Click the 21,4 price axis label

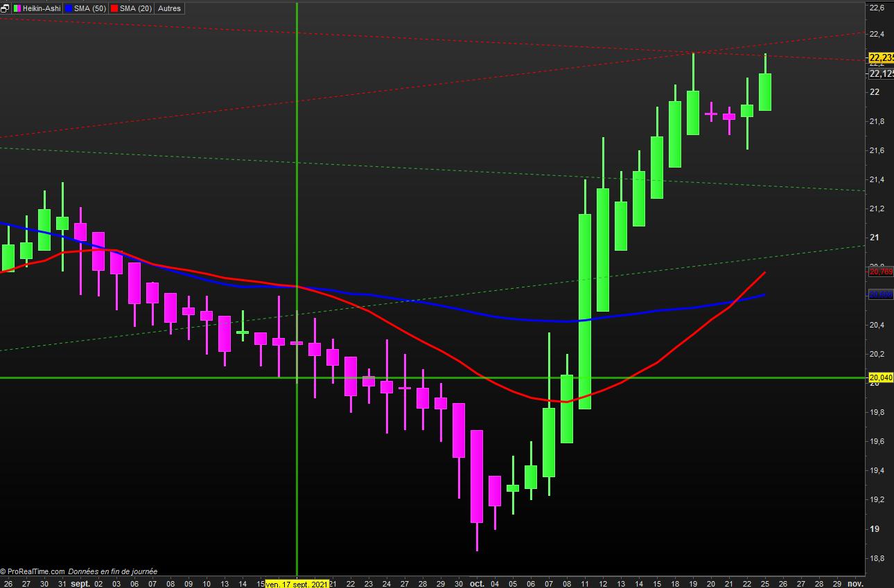click(x=877, y=179)
